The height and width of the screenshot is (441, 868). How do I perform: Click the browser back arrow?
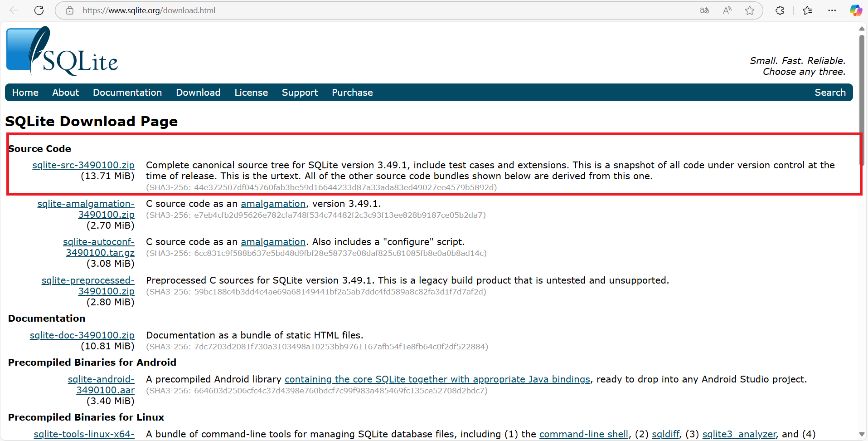tap(14, 10)
